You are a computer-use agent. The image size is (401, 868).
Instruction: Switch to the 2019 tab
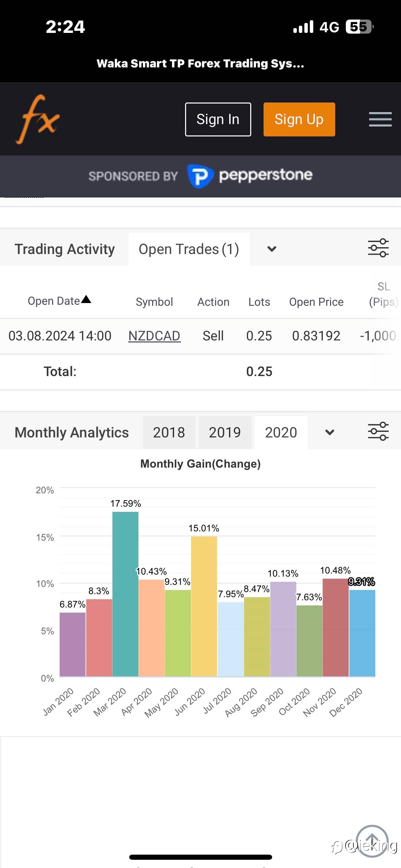point(225,432)
